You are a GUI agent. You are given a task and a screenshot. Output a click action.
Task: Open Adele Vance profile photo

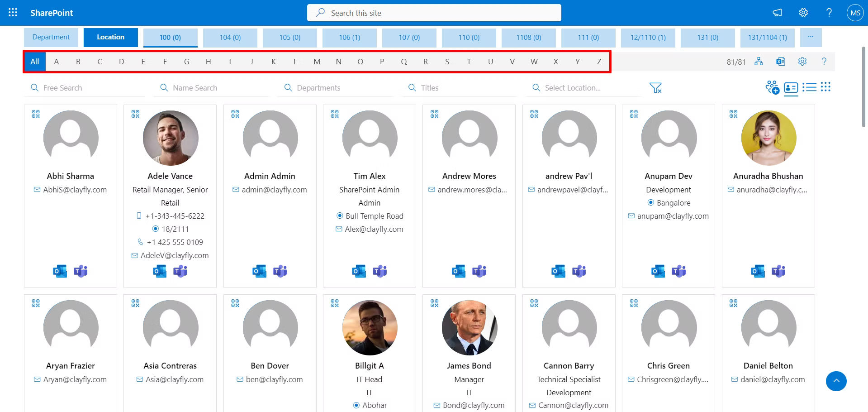click(x=171, y=138)
